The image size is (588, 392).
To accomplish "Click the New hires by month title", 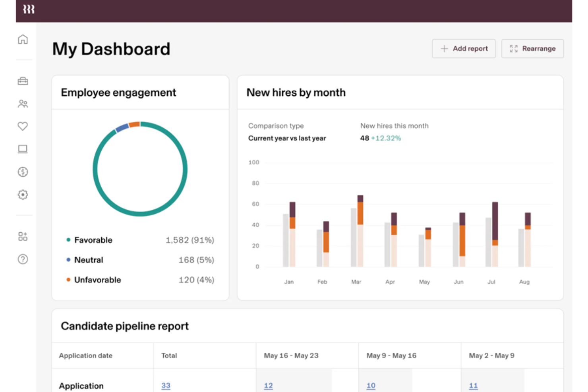I will (296, 92).
